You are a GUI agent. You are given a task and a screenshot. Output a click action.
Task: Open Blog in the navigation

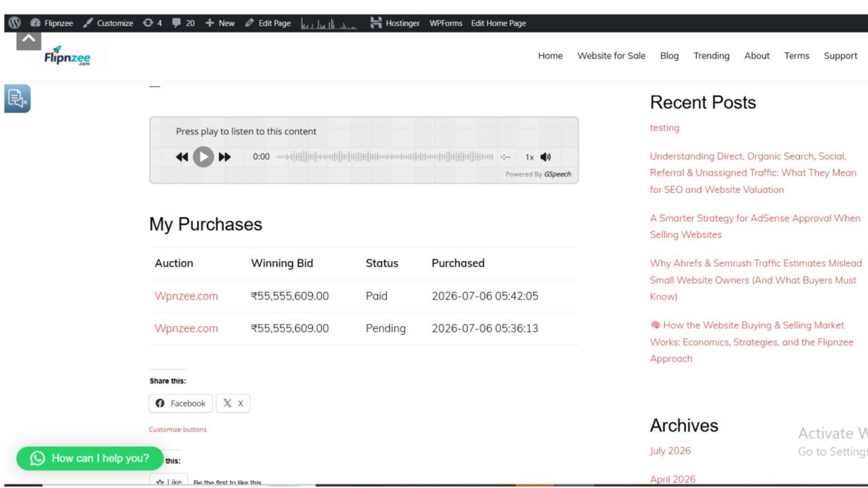pos(670,56)
